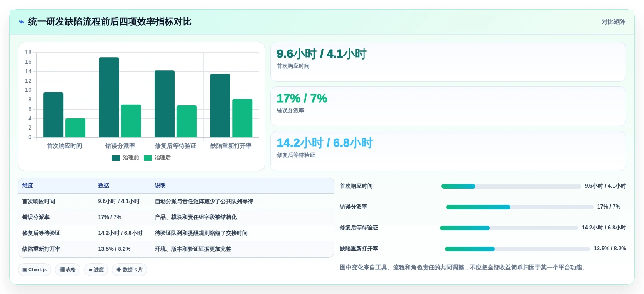Click the Chart.js tag chip
The width and height of the screenshot is (644, 294).
click(35, 269)
